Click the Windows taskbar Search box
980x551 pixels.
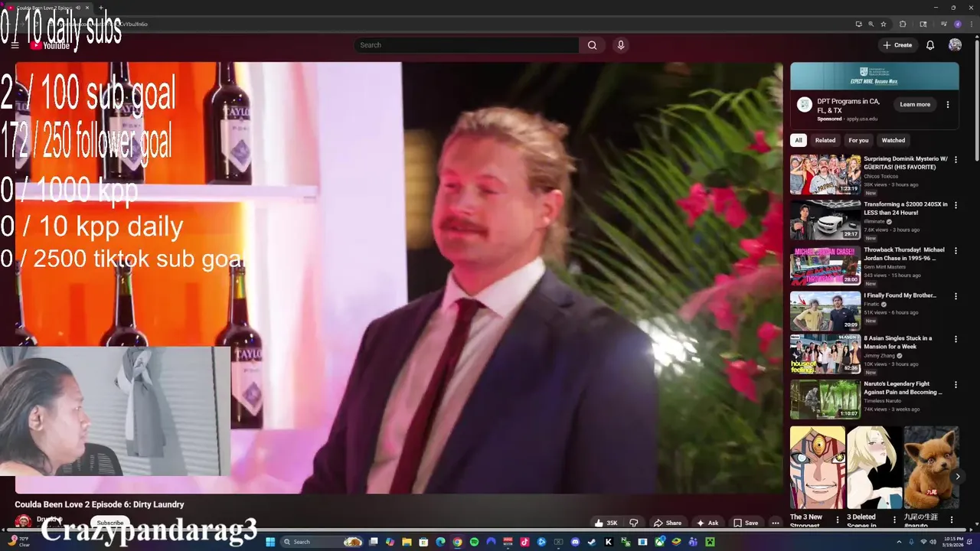pyautogui.click(x=322, y=542)
